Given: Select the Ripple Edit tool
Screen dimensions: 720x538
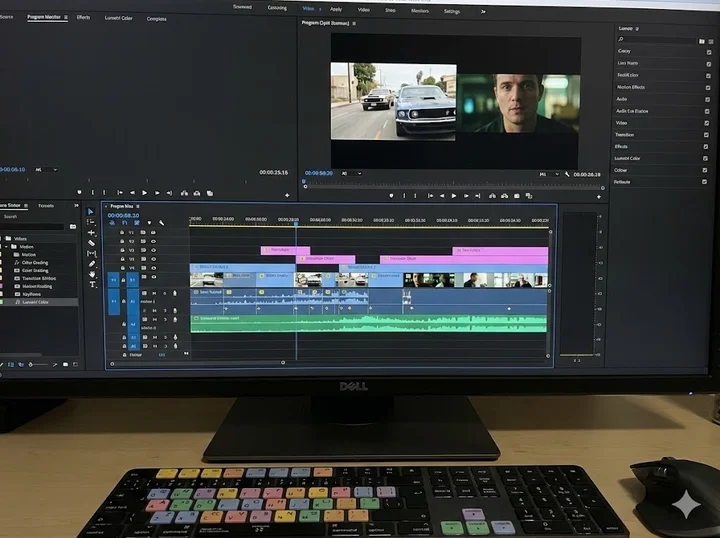Looking at the screenshot, I should tap(91, 233).
